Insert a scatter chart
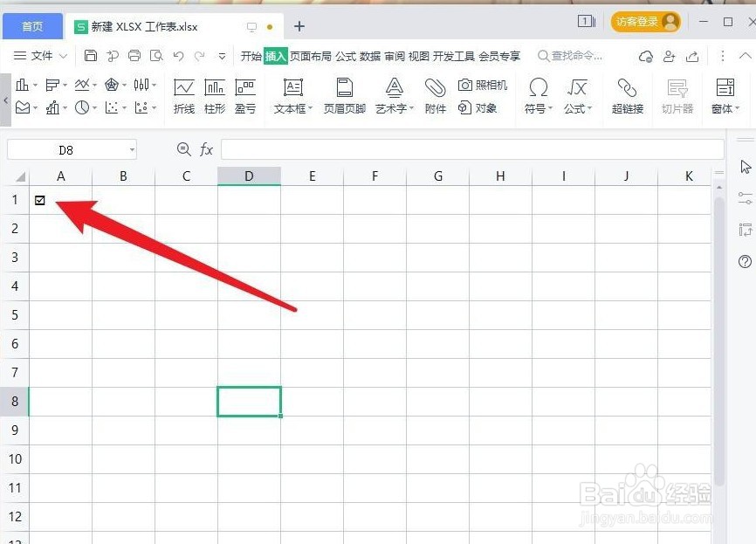The image size is (756, 544). coord(113,108)
